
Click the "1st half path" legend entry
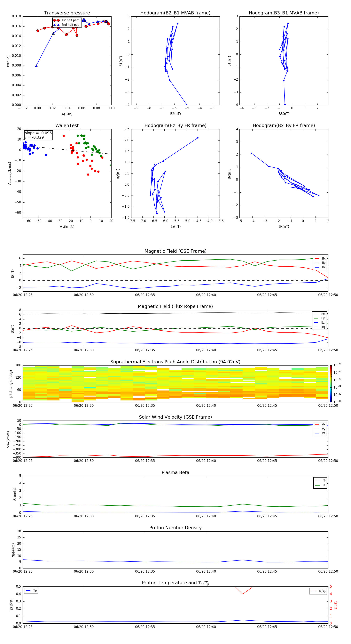(x=67, y=20)
